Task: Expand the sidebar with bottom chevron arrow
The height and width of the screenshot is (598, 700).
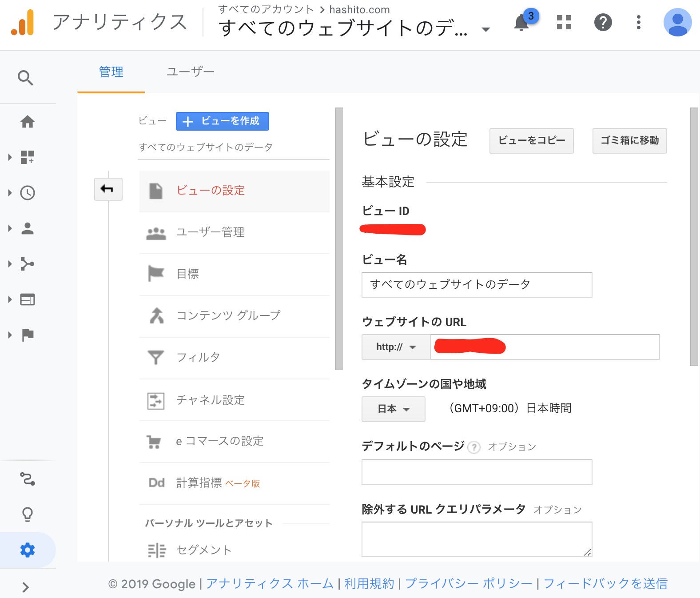Action: [x=25, y=587]
